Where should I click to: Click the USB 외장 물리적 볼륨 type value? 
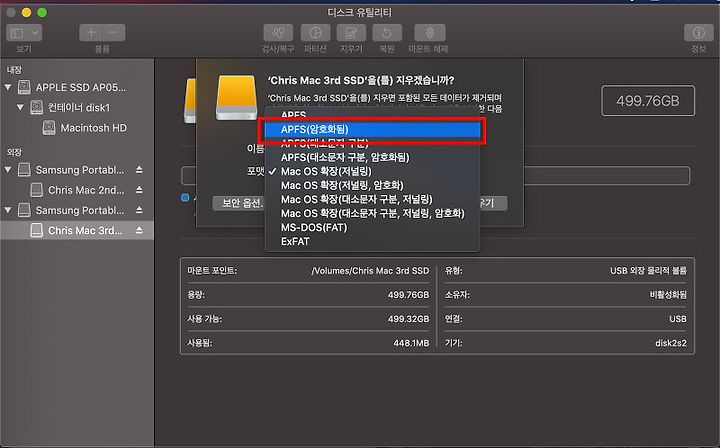pyautogui.click(x=648, y=271)
